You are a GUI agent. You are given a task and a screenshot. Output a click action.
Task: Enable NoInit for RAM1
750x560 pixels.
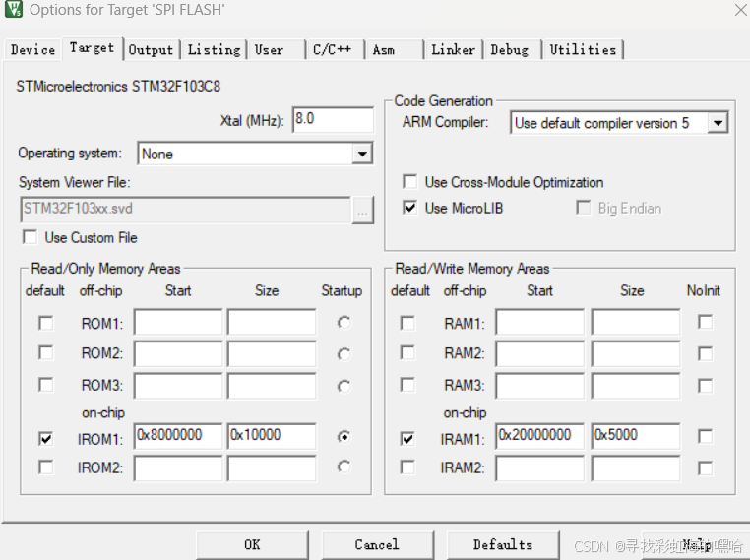pyautogui.click(x=705, y=322)
